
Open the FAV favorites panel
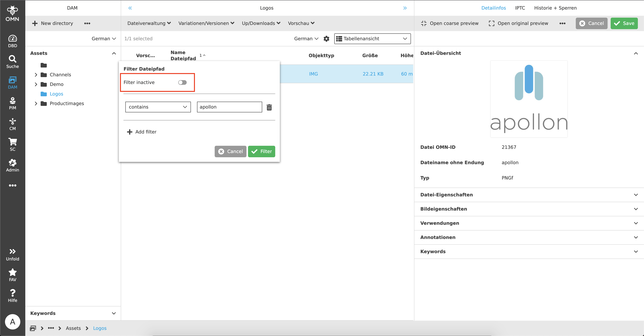[12, 274]
